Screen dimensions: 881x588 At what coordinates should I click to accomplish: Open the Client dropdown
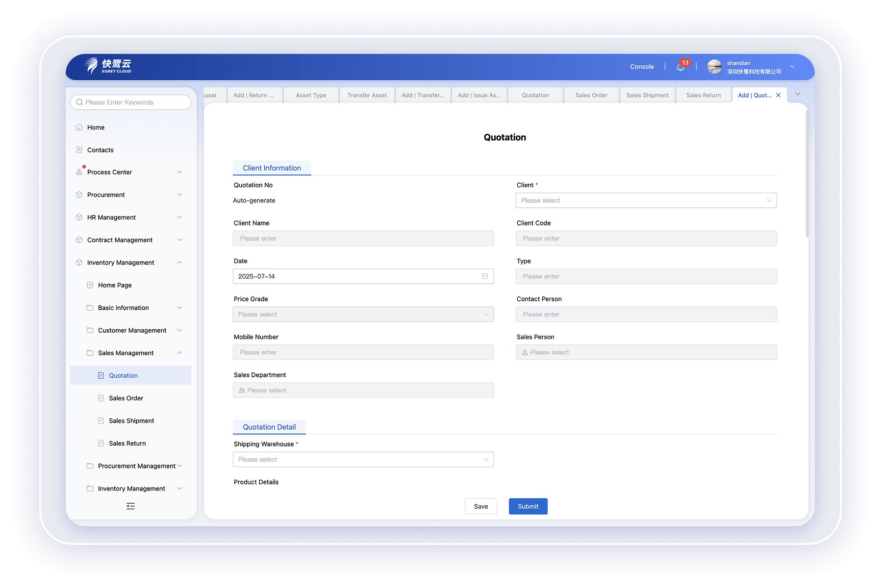(x=646, y=200)
